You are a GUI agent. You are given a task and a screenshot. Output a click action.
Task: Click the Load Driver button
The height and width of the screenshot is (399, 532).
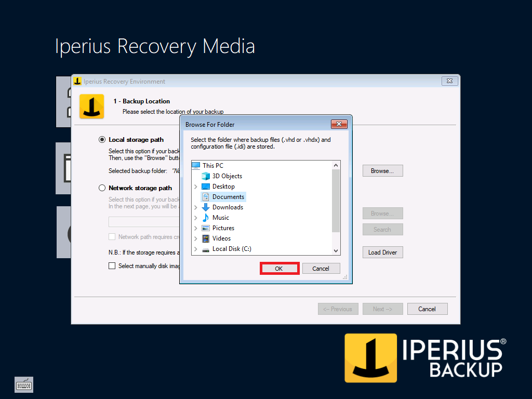pos(382,252)
